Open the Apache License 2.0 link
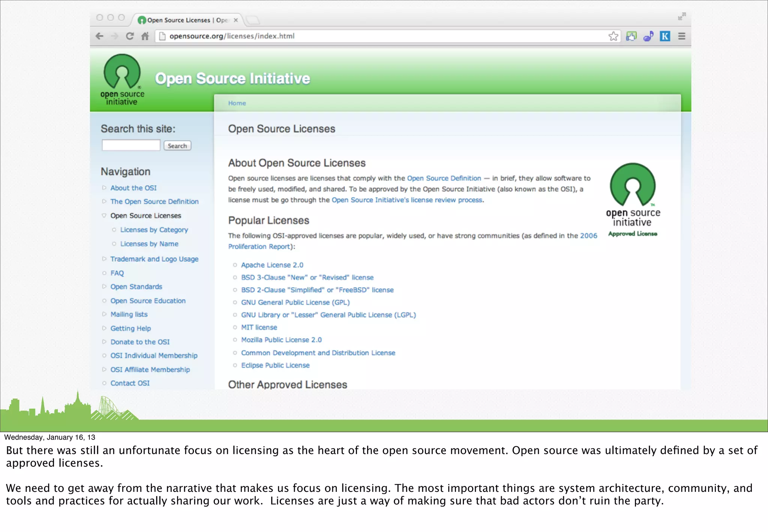768x532 pixels. [x=272, y=265]
